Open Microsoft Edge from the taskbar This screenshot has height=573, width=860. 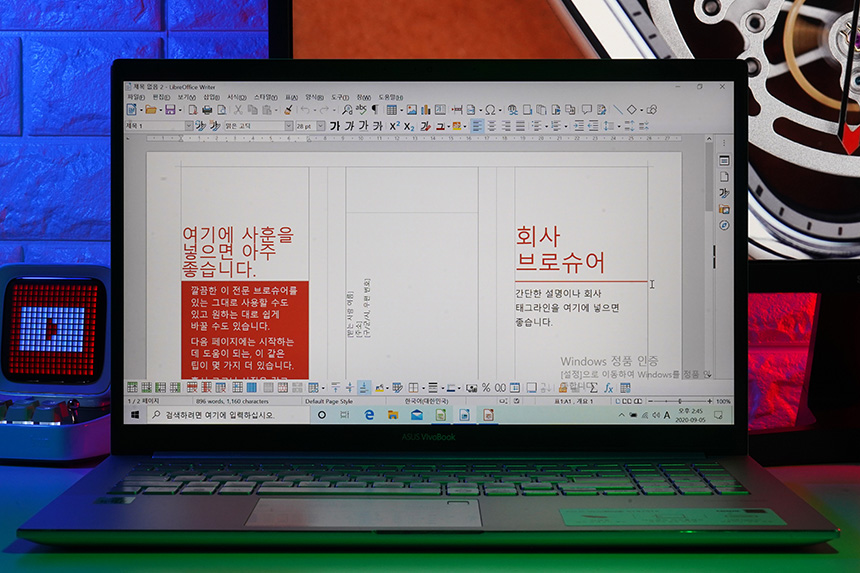369,415
